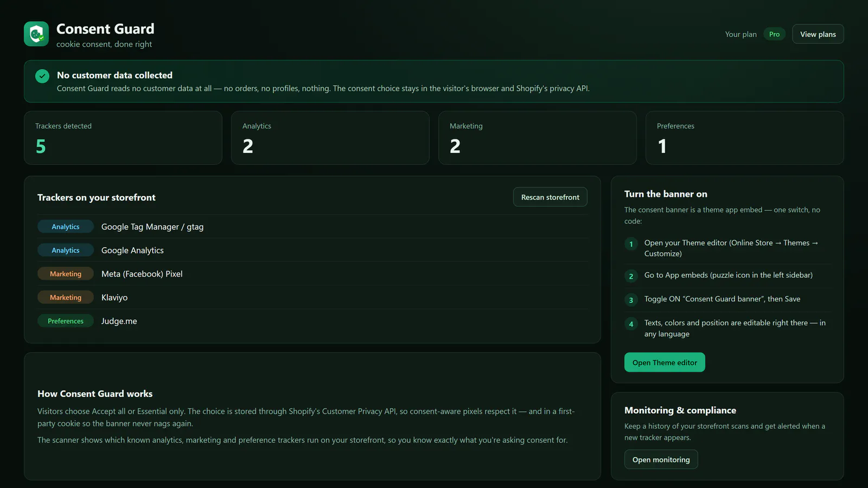The width and height of the screenshot is (868, 488).
Task: Select the Judge.me tracker name
Action: click(x=119, y=321)
